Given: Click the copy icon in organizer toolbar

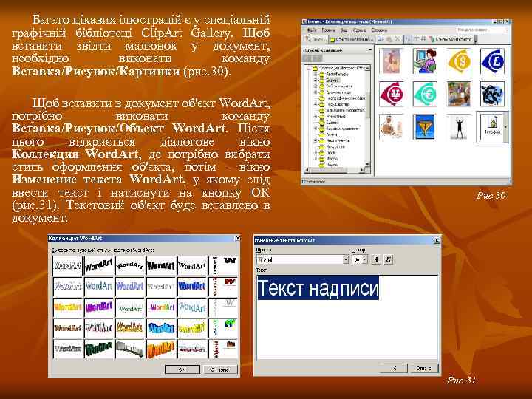Looking at the screenshot, I should click(381, 39).
